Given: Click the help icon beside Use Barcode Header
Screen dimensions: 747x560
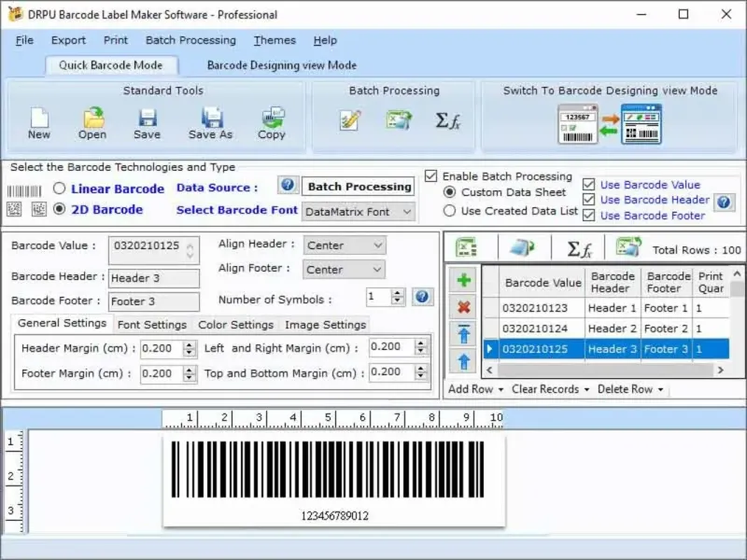Looking at the screenshot, I should click(x=724, y=203).
